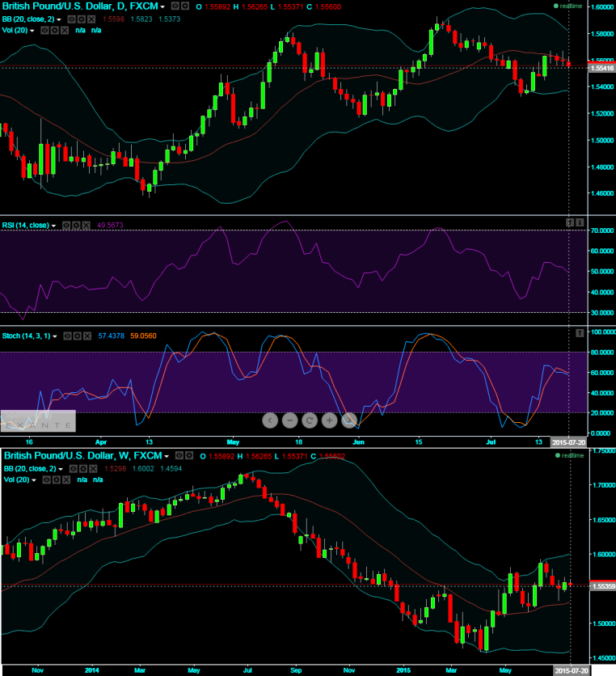
Task: Click Stoch %D value 59.0560
Action: (143, 336)
